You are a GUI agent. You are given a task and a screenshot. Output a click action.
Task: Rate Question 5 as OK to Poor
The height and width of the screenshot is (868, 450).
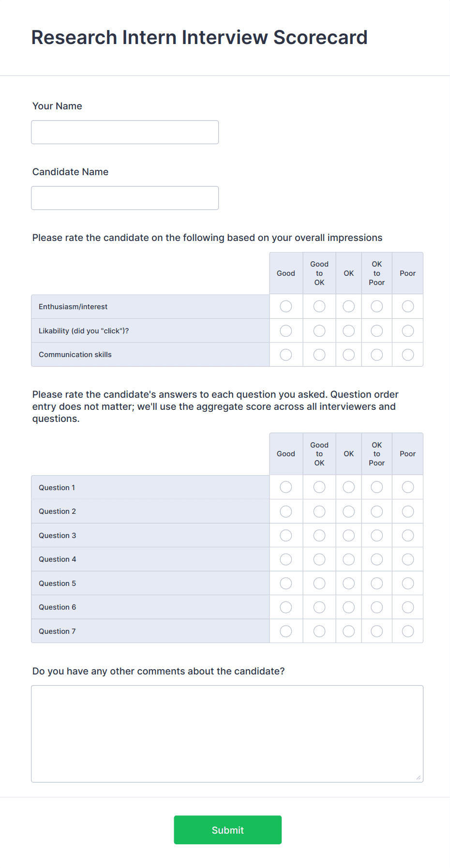point(376,583)
